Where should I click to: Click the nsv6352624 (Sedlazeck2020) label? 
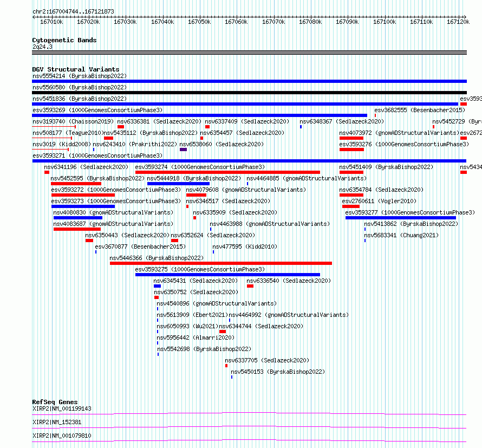point(213,235)
